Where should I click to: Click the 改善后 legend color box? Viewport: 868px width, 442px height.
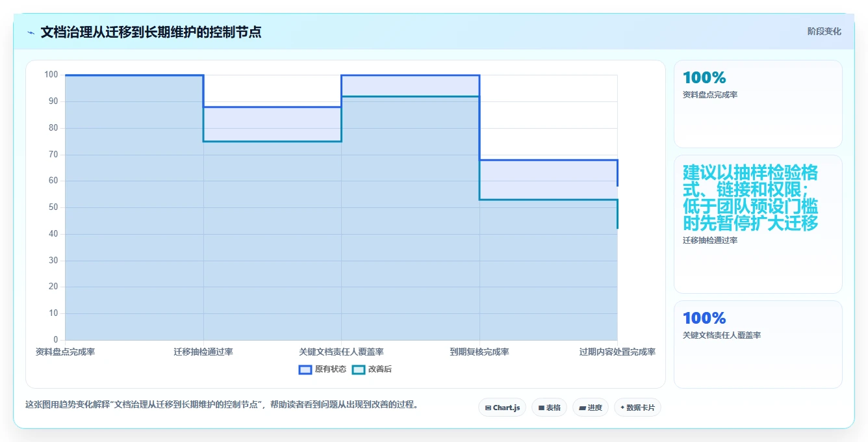pos(359,370)
